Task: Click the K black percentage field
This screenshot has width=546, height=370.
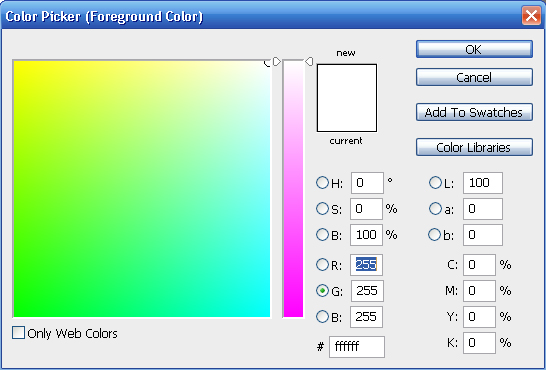Action: tap(479, 343)
